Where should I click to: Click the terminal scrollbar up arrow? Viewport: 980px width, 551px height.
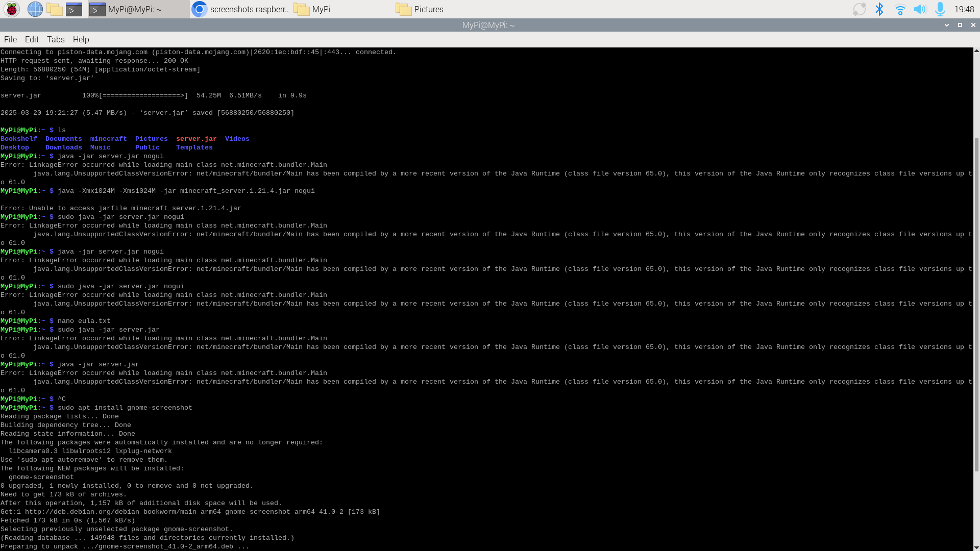point(975,51)
